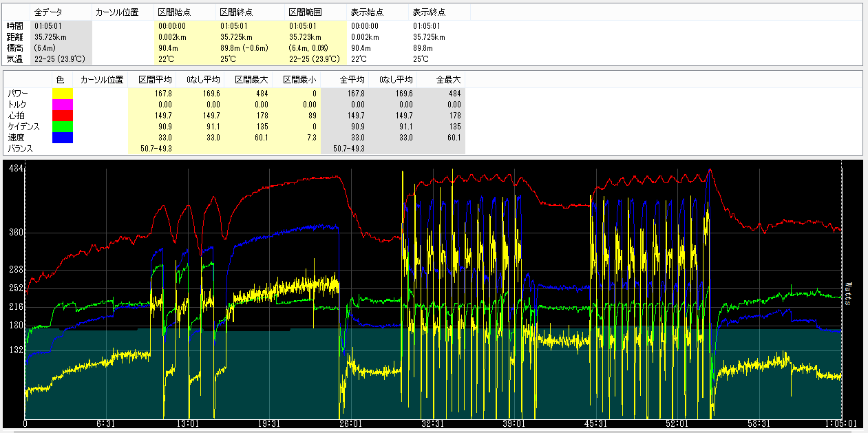Click the 心拍 row label
868x433 pixels.
pyautogui.click(x=15, y=116)
